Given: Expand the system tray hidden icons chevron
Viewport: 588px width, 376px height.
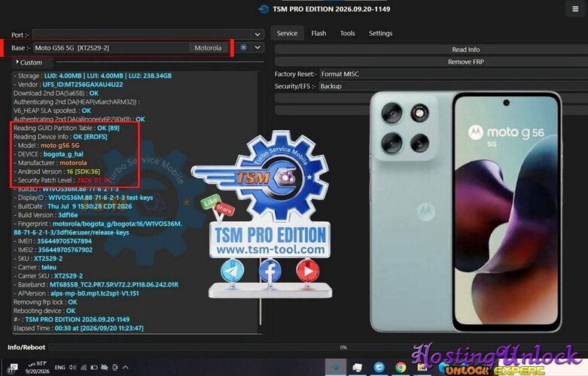Looking at the screenshot, I should tap(126, 368).
